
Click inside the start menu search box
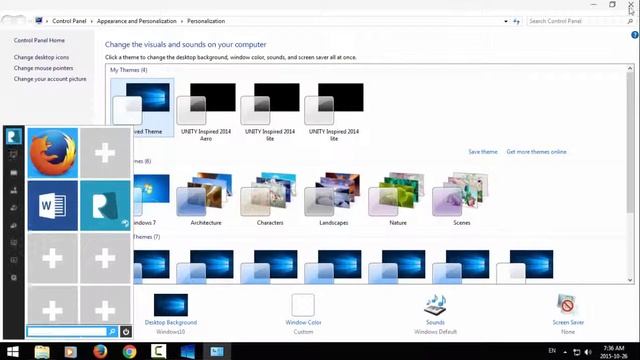click(67, 332)
